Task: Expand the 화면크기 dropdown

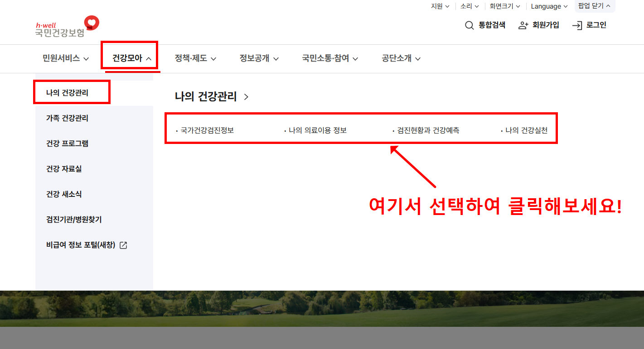Action: (x=501, y=6)
